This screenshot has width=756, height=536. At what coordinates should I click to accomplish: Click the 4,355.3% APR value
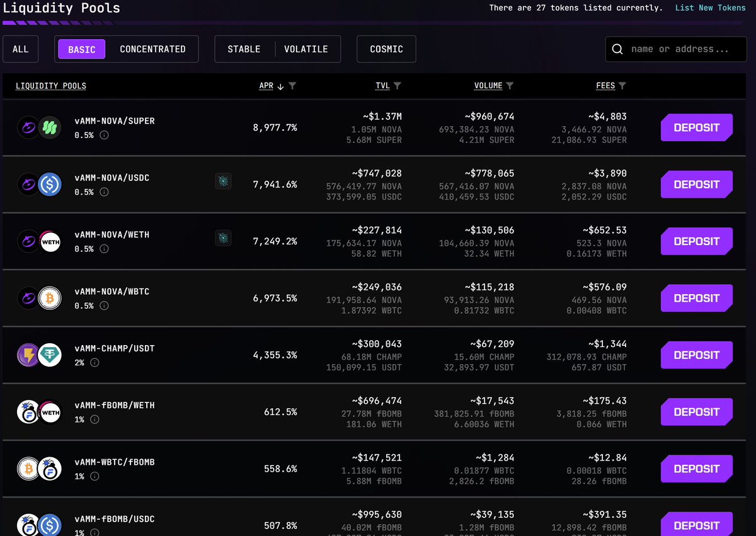tap(275, 355)
